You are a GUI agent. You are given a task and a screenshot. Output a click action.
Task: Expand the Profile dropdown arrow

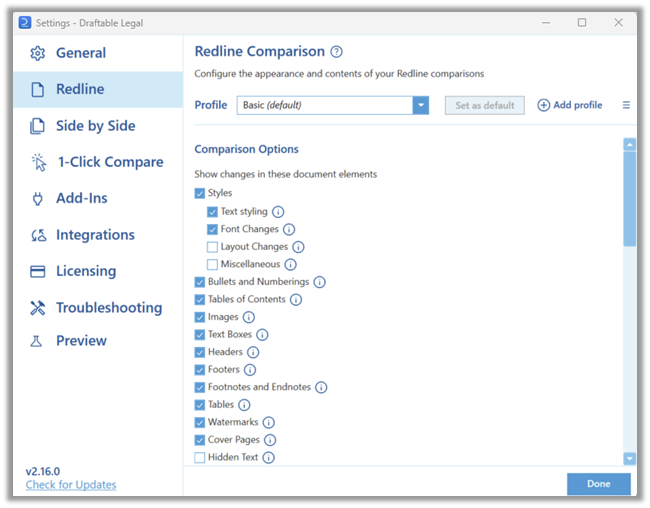pos(421,105)
